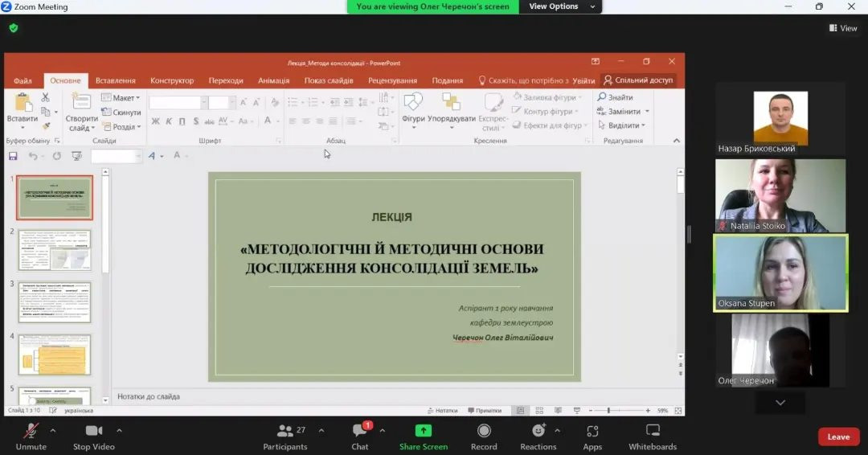Open the Reactions menu
This screenshot has height=455, width=868.
[538, 437]
